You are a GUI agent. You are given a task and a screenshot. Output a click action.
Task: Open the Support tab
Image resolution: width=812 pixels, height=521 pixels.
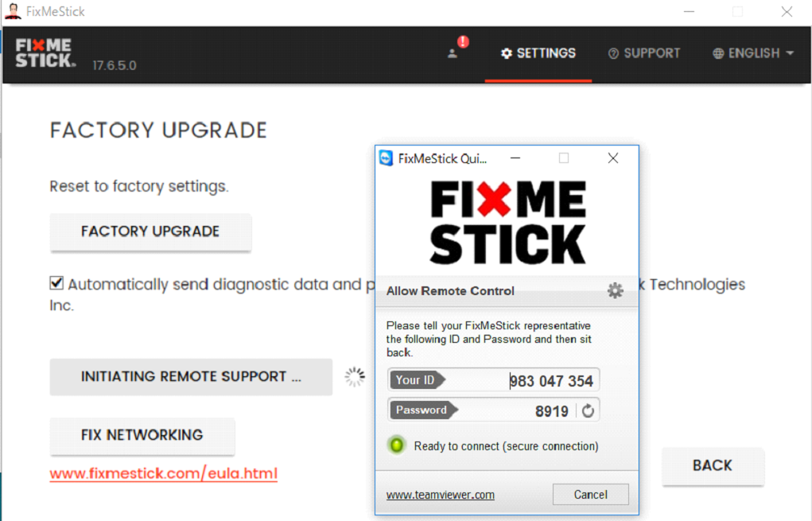click(643, 53)
